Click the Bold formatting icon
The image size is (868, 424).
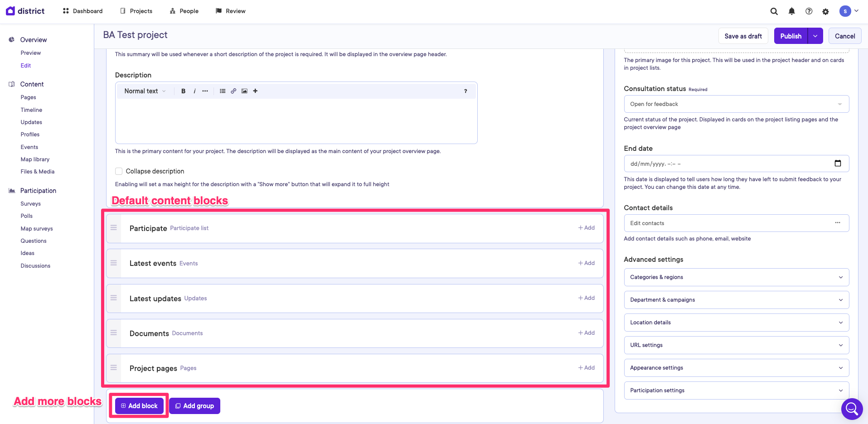(183, 91)
